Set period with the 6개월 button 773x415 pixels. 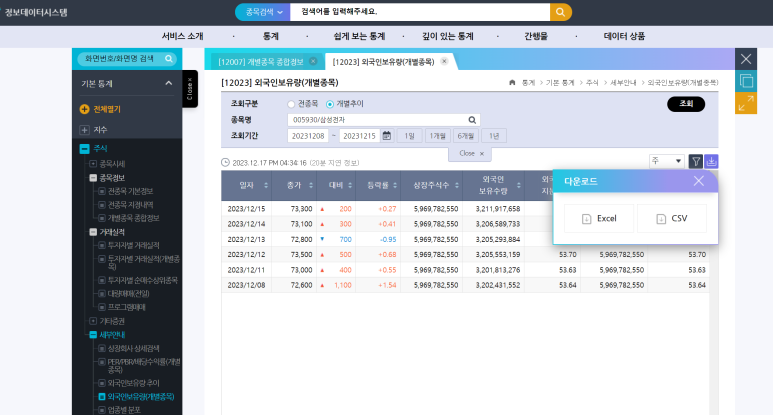465,136
